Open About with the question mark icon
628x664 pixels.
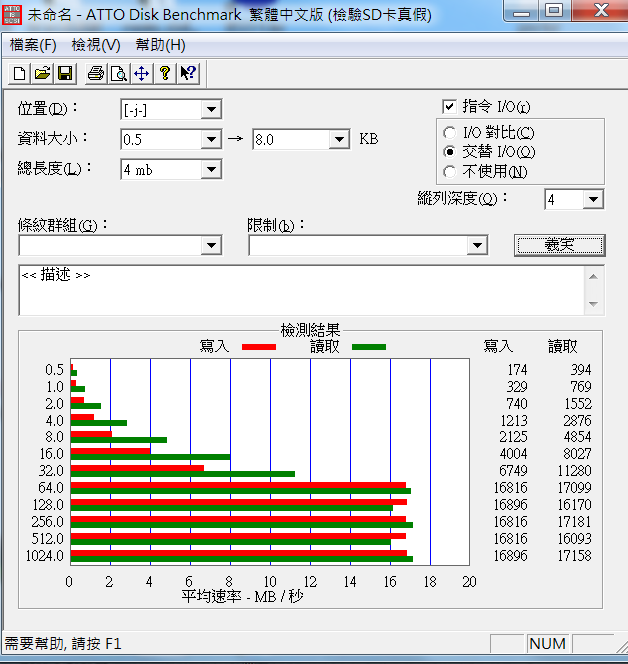click(x=165, y=74)
